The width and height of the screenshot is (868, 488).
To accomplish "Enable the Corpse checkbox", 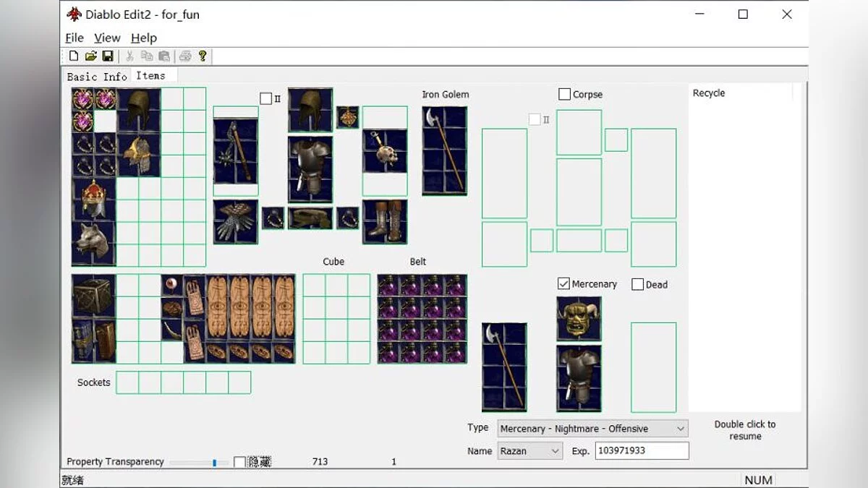I will [x=565, y=95].
